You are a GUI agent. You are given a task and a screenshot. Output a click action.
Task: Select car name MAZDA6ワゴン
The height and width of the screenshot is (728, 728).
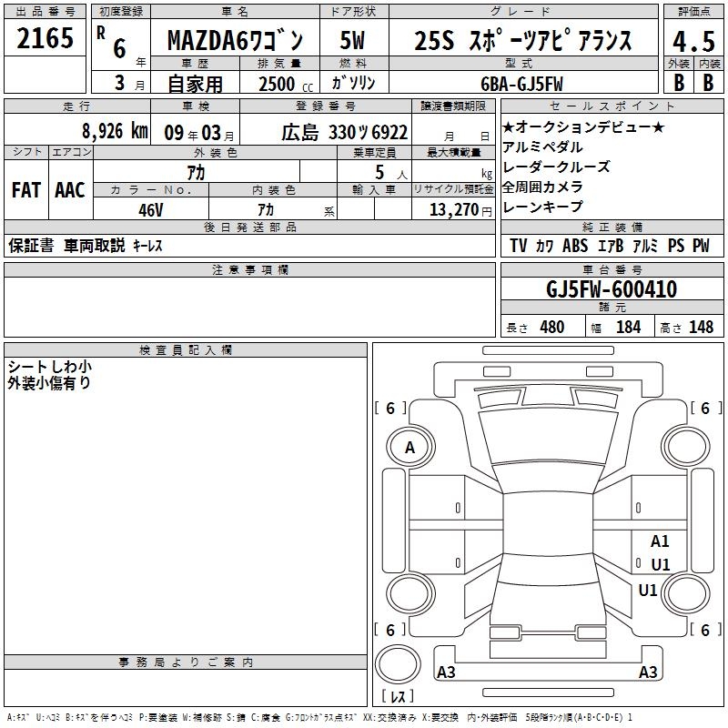tap(235, 40)
